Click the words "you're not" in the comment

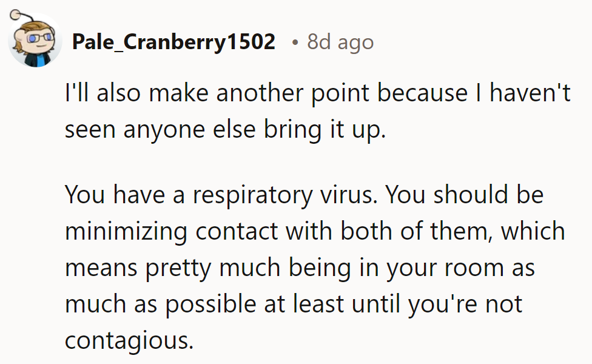[x=465, y=304]
